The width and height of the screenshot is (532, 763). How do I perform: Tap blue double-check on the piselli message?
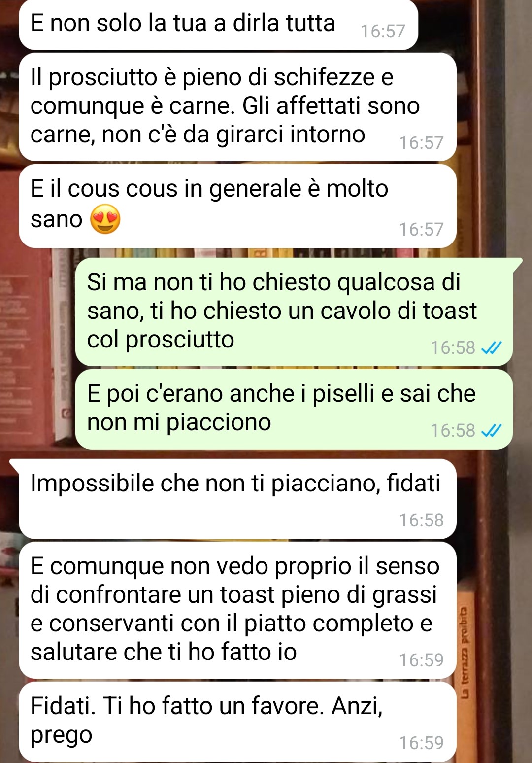point(491,431)
